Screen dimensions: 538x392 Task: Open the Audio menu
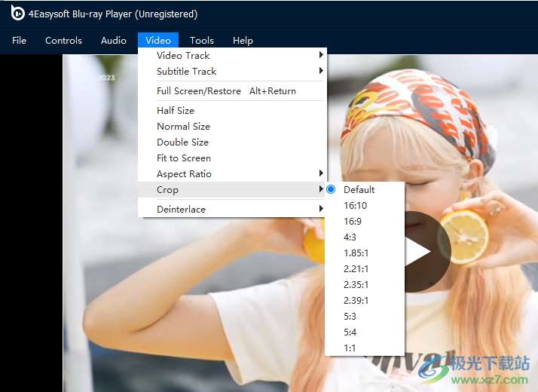114,41
